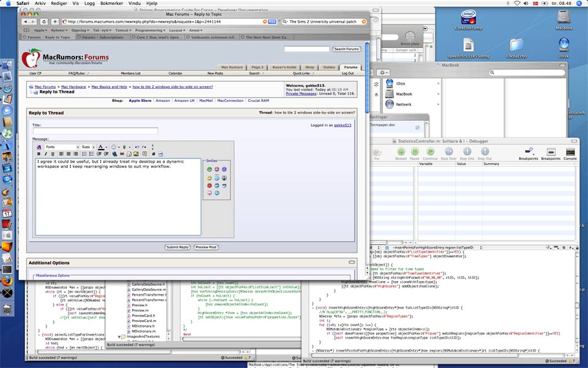This screenshot has height=368, width=588.
Task: Open the Mac Hardware breadcrumb link
Action: click(73, 86)
